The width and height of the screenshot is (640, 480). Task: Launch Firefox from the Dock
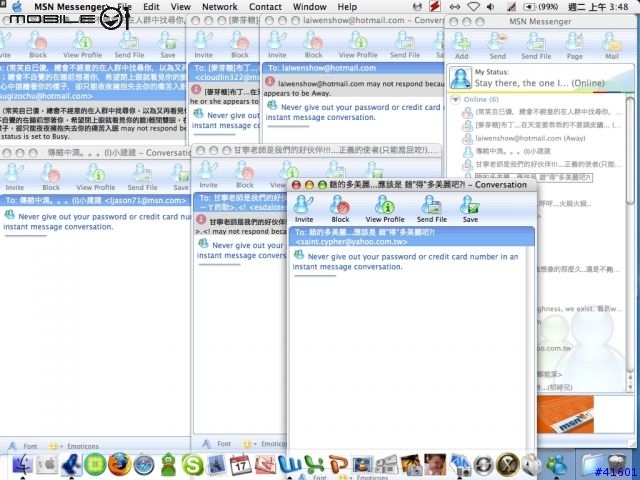[x=119, y=464]
